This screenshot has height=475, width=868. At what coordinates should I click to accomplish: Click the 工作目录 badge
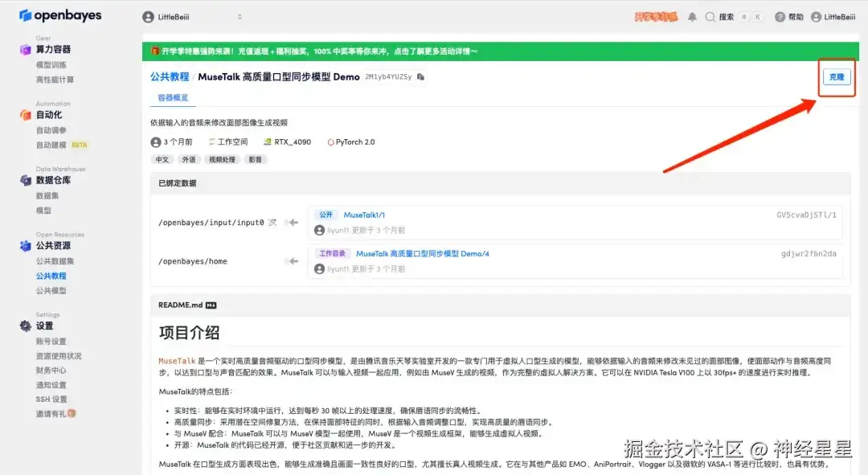coord(332,253)
